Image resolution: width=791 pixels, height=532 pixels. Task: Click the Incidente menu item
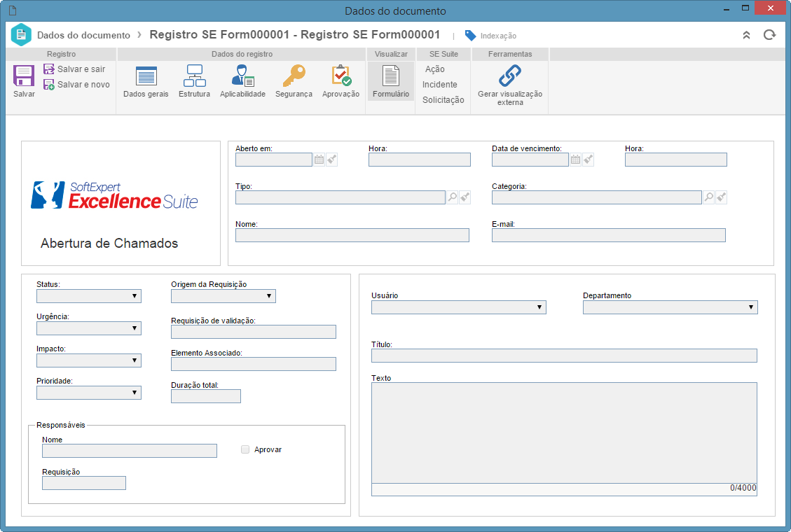coord(440,85)
